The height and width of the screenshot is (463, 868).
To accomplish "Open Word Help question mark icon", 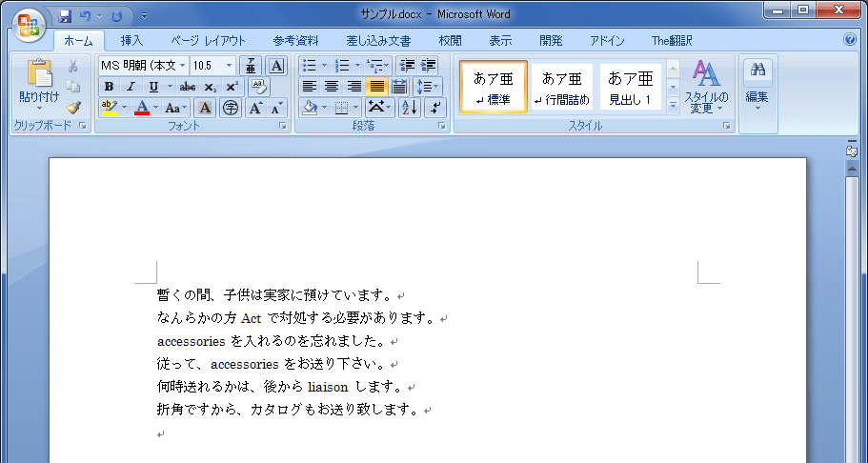I will click(x=850, y=40).
